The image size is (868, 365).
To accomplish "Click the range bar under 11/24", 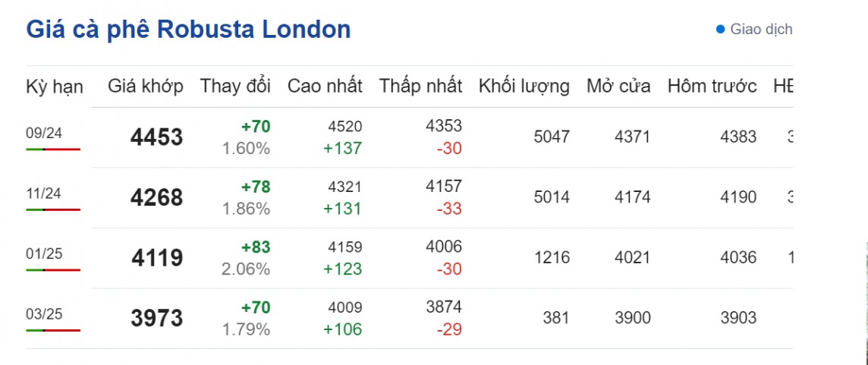I will pyautogui.click(x=53, y=209).
